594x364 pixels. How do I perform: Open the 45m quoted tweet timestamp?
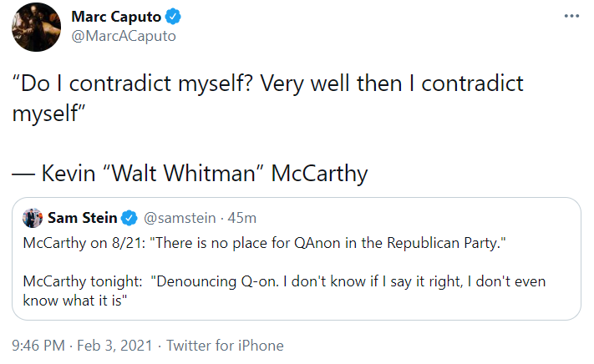[x=241, y=219]
